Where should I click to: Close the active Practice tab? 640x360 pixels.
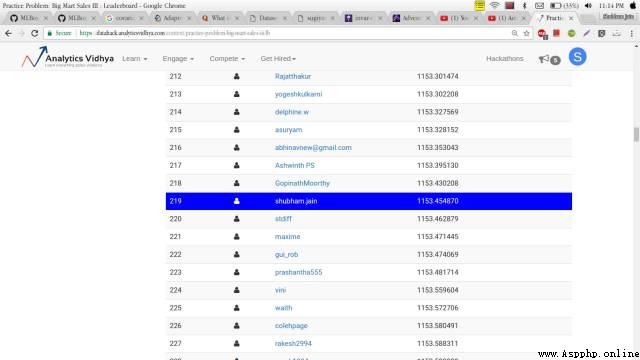point(571,18)
